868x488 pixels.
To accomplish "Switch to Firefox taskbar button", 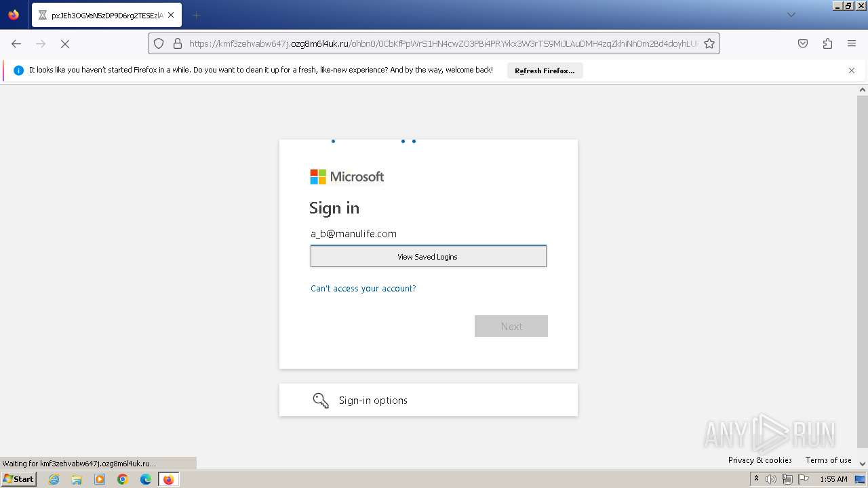I will (x=168, y=479).
